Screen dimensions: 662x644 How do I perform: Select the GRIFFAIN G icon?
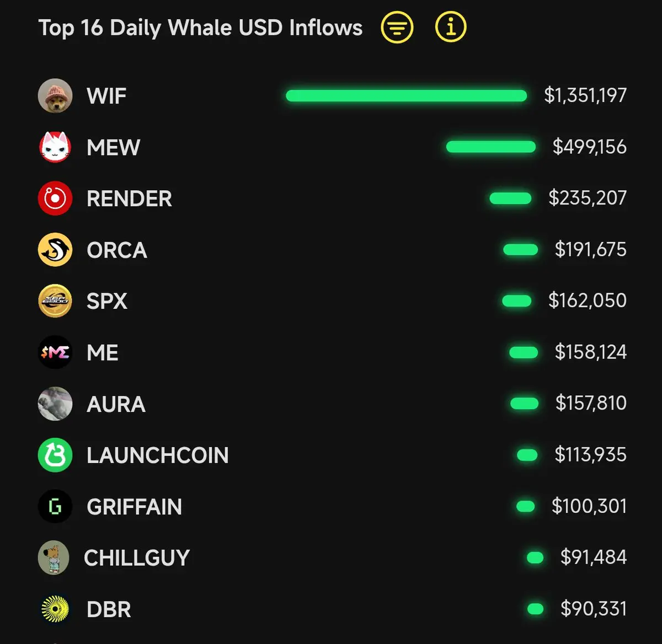[x=55, y=506]
